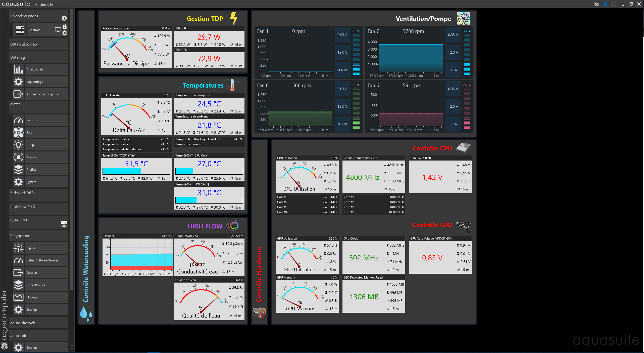644x353 pixels.
Task: Click the camera screenshot icon in the title bar
Action: [x=596, y=4]
